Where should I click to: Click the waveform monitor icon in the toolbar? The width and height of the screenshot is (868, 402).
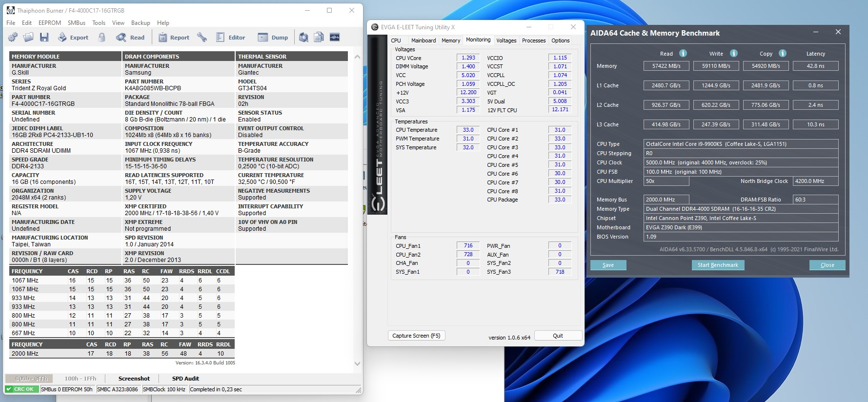coord(335,37)
